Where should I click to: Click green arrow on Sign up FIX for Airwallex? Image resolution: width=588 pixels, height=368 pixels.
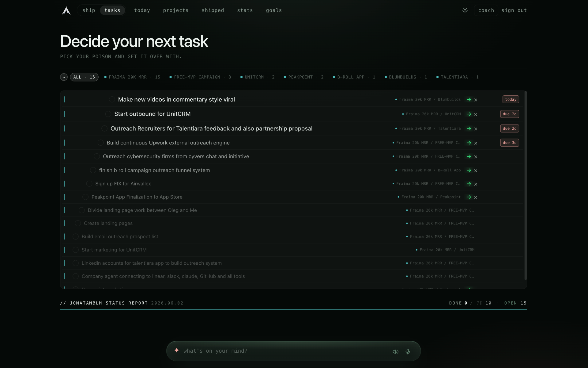coord(469,184)
